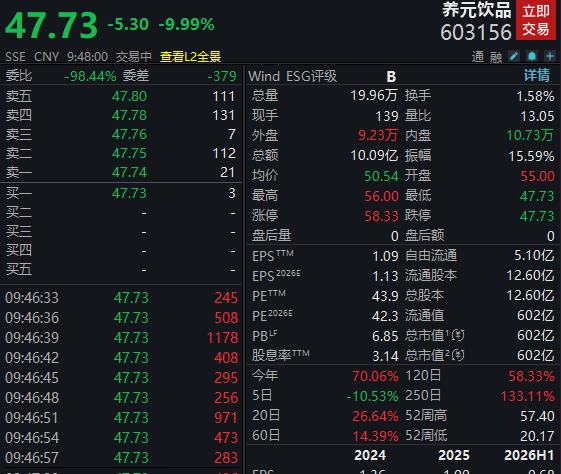The image size is (561, 474).
Task: Open the 查看L2全景 link
Action: coord(190,57)
